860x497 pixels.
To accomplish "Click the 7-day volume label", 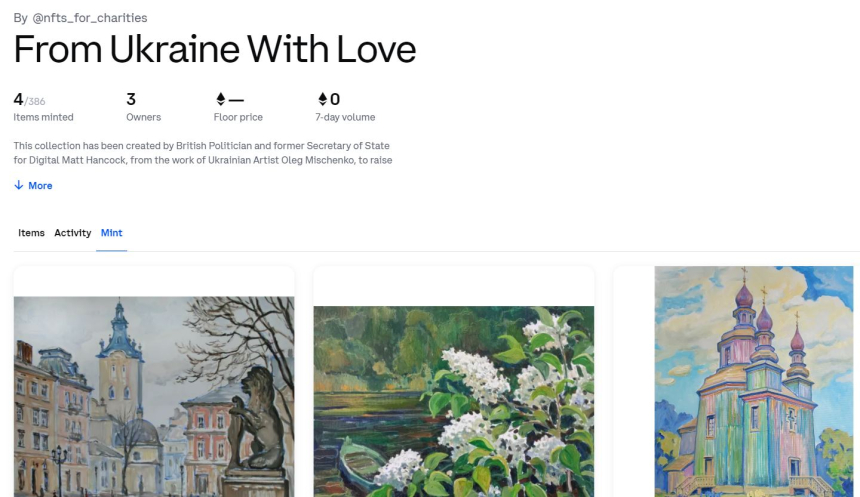I will point(347,118).
